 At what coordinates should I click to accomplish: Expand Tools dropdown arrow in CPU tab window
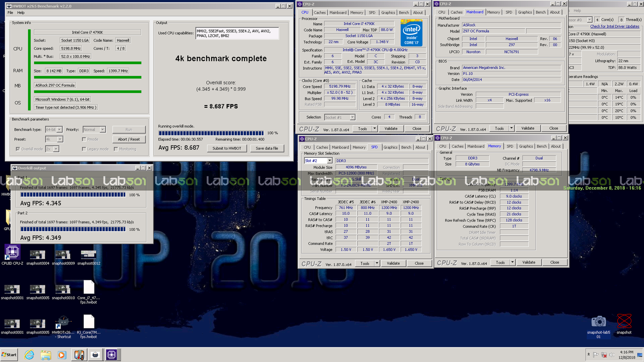click(375, 129)
